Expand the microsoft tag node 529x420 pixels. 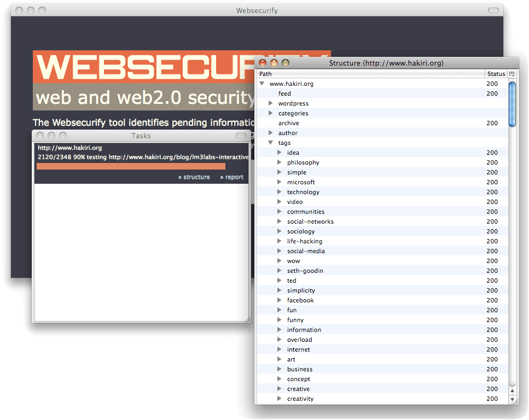click(280, 182)
